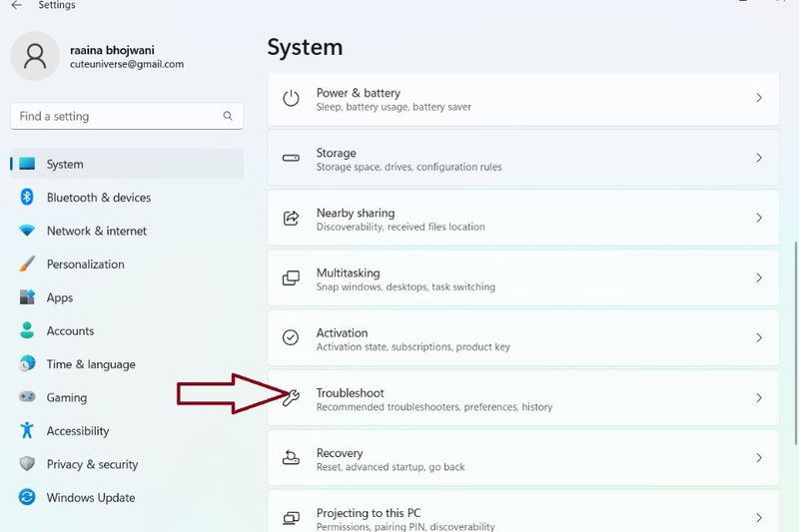Click the Find a setting search box

point(127,116)
